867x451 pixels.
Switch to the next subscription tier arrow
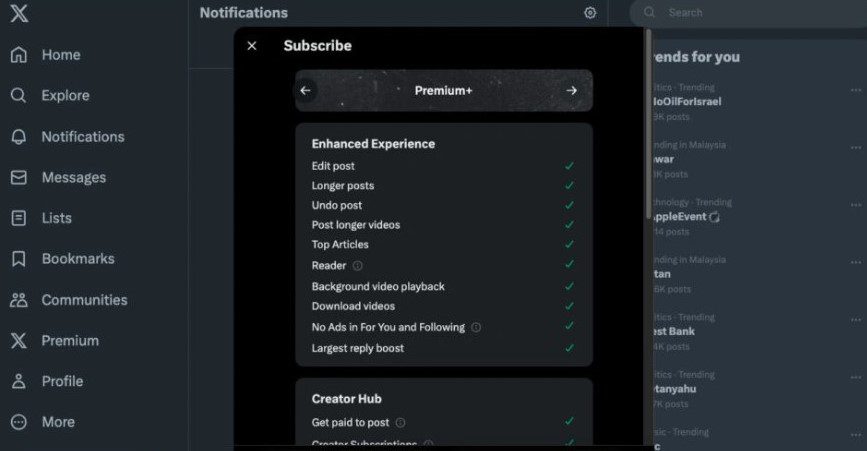[x=572, y=91]
